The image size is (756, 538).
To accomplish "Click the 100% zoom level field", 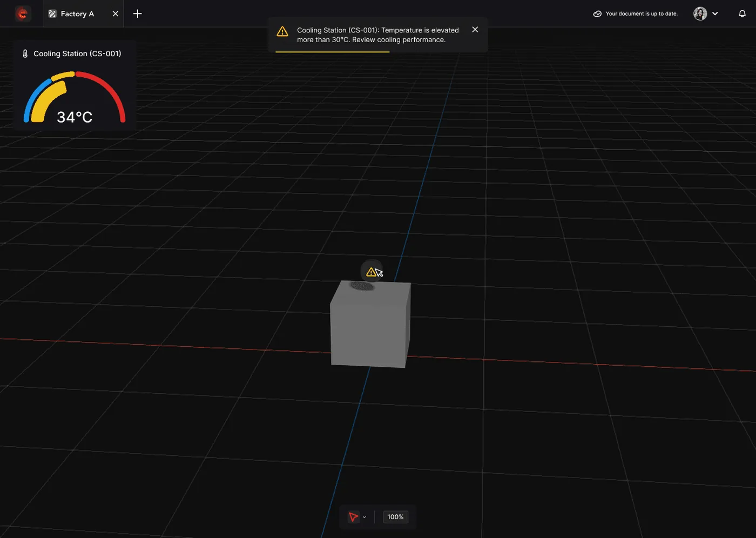I will click(x=395, y=517).
